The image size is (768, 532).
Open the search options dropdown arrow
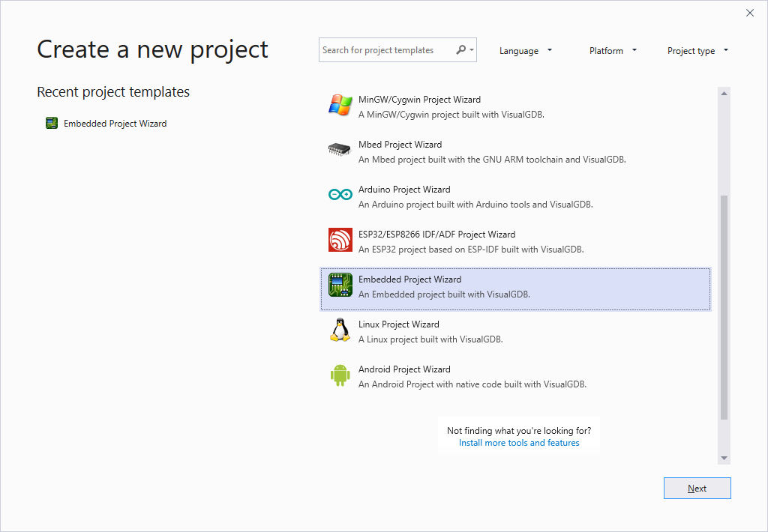point(472,50)
